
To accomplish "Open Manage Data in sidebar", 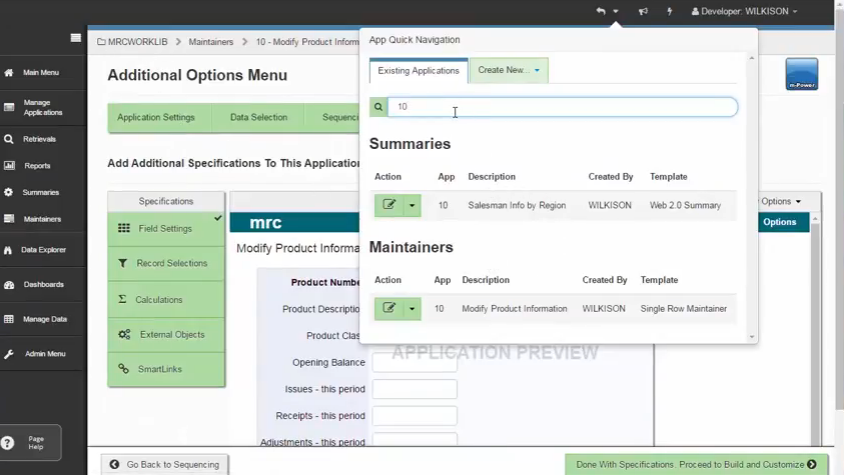I will (x=43, y=319).
